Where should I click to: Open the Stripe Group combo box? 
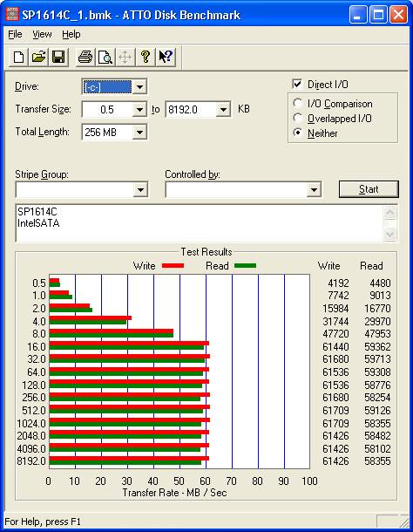pyautogui.click(x=82, y=189)
